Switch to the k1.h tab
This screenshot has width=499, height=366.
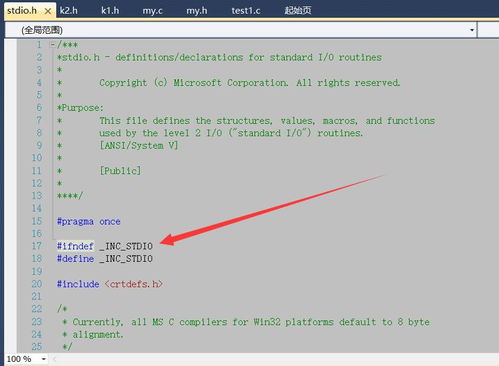[110, 11]
